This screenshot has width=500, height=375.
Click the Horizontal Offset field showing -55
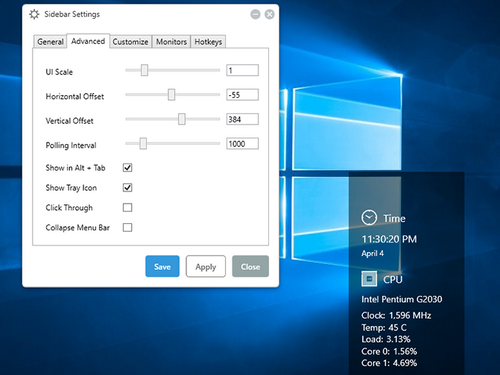click(242, 95)
